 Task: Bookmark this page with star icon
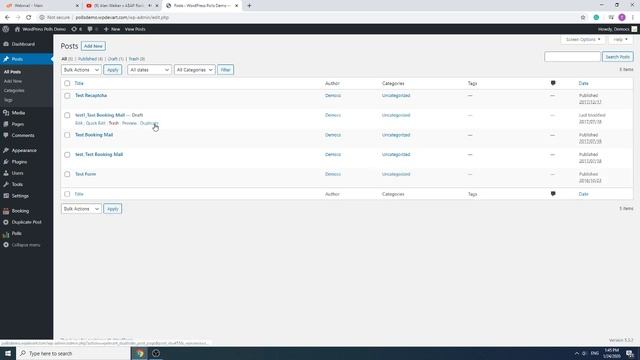click(583, 18)
